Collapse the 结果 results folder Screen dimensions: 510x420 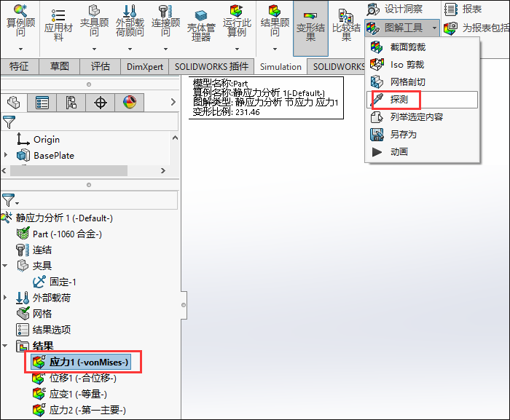click(5, 346)
